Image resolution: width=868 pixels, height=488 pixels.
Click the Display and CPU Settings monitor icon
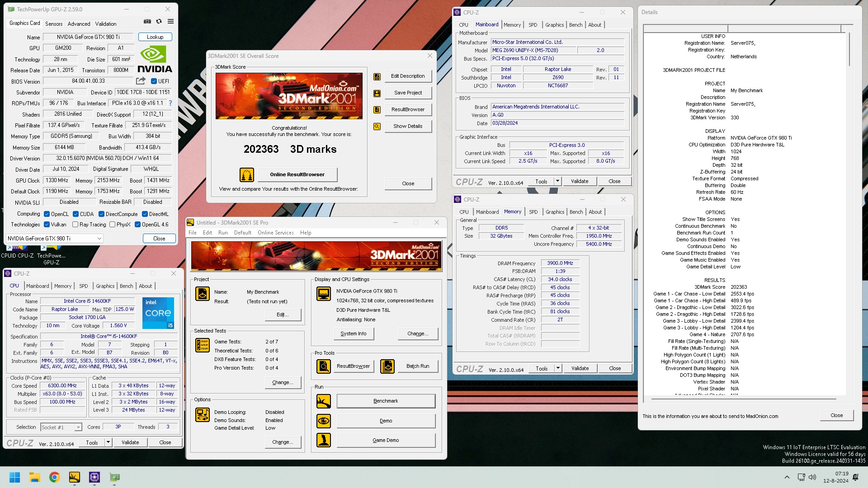pos(324,294)
